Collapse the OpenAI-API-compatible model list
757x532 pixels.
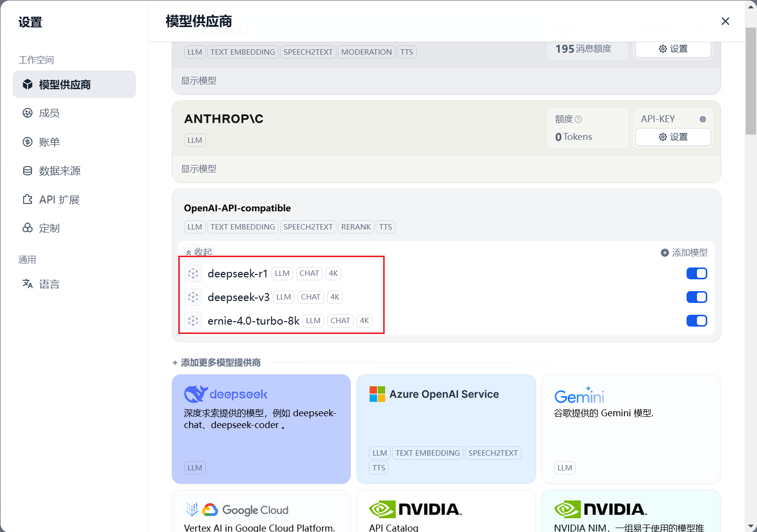[198, 252]
